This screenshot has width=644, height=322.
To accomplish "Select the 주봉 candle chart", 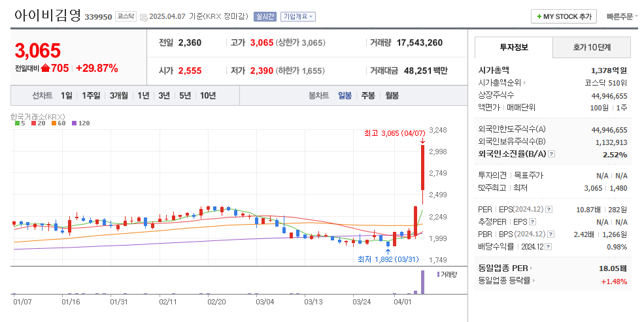I will pos(368,95).
